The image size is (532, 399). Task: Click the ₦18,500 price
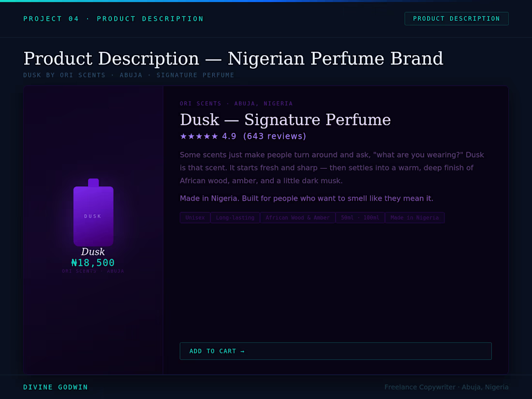tap(93, 263)
